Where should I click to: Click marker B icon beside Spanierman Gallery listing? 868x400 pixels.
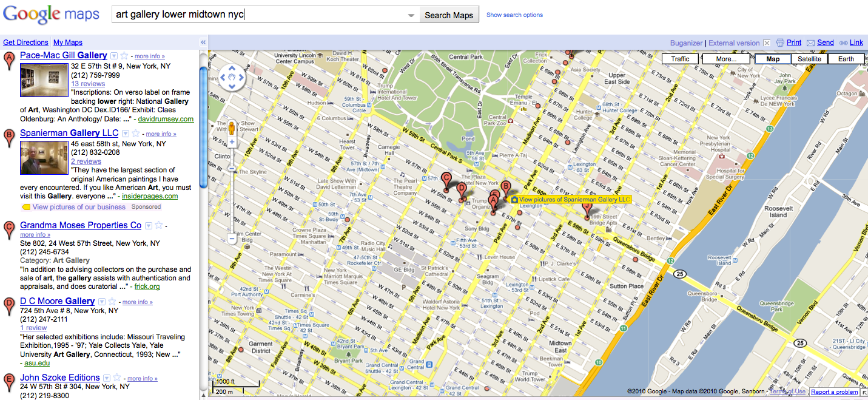coord(8,138)
